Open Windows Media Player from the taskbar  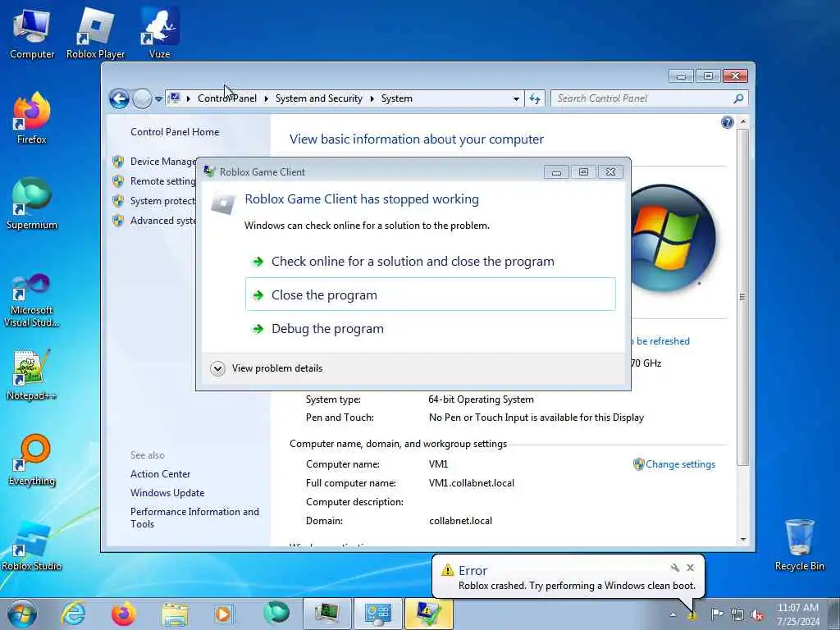pyautogui.click(x=225, y=614)
